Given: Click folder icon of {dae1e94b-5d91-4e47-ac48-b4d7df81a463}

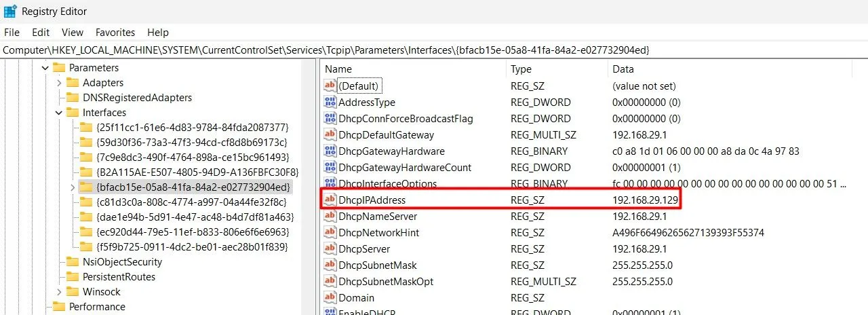Looking at the screenshot, I should click(86, 217).
